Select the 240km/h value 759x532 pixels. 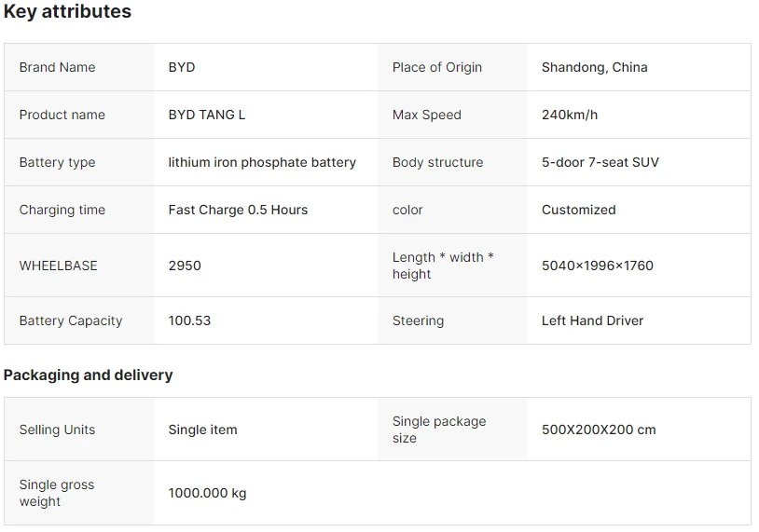(570, 115)
